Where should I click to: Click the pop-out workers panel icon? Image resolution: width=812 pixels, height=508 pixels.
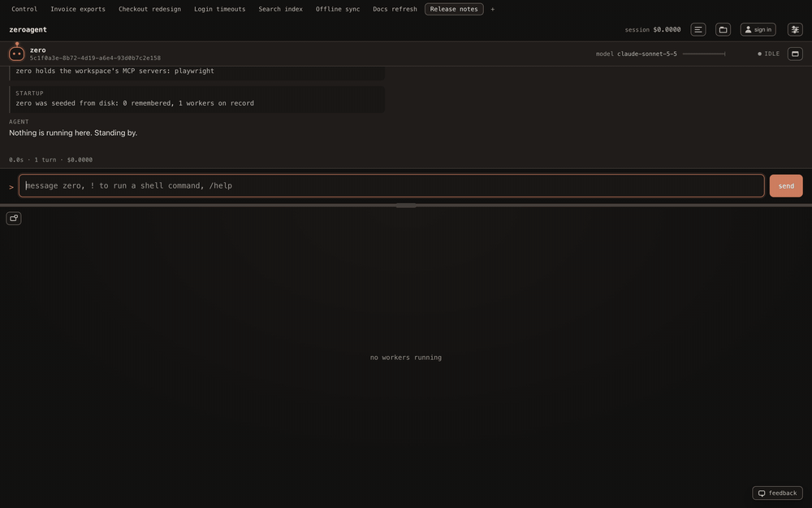pos(14,218)
